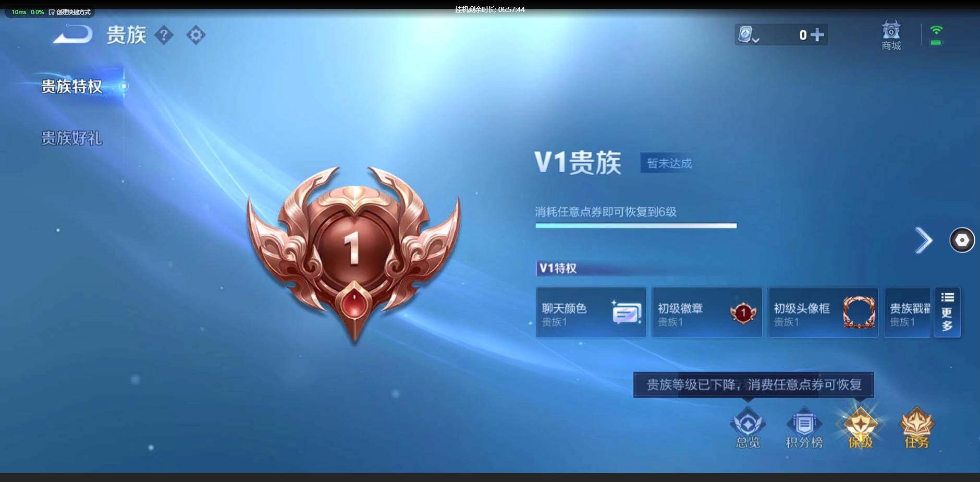The image size is (980, 482).
Task: Click the 暂未达成 status label
Action: [x=669, y=163]
